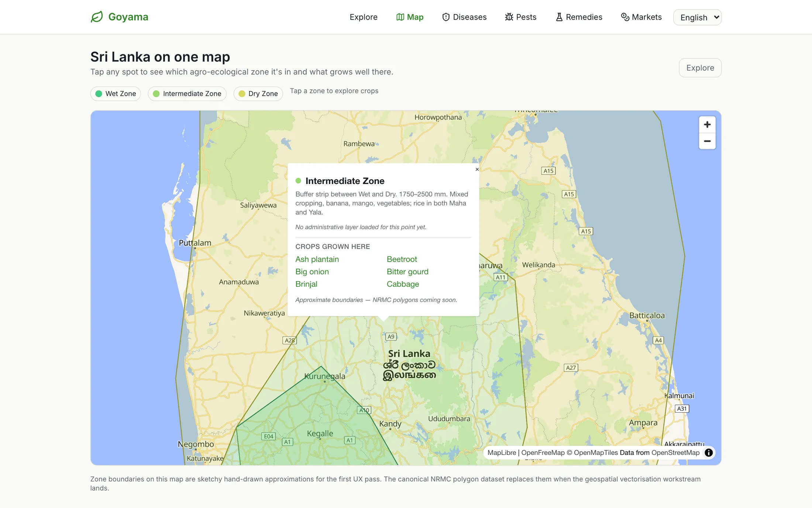Toggle the map attribution info icon

point(709,453)
